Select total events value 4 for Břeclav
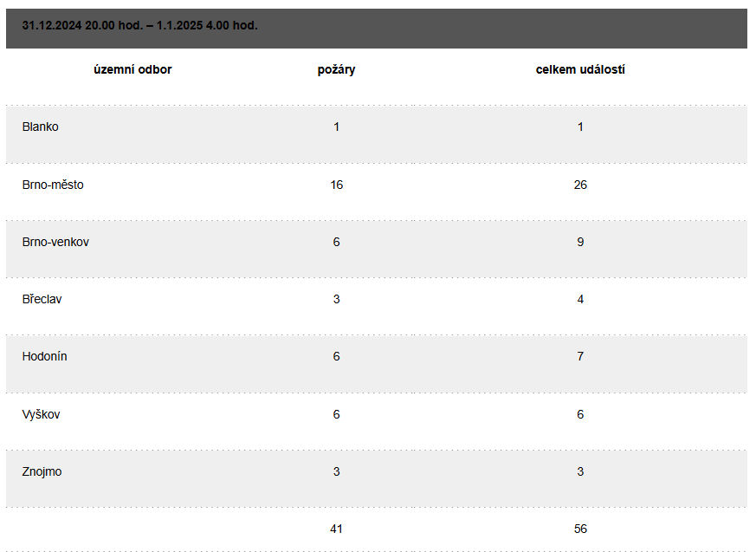Screen dimensions: 756x552 [580, 299]
